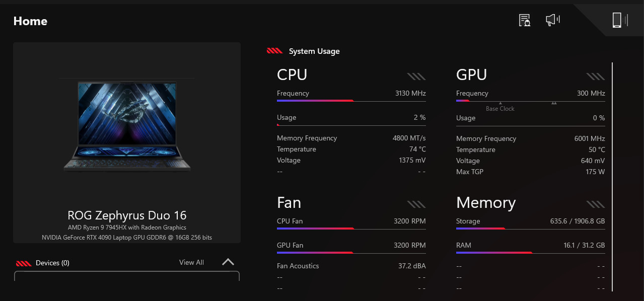The height and width of the screenshot is (301, 644).
Task: Click the Fan heading
Action: (x=289, y=202)
